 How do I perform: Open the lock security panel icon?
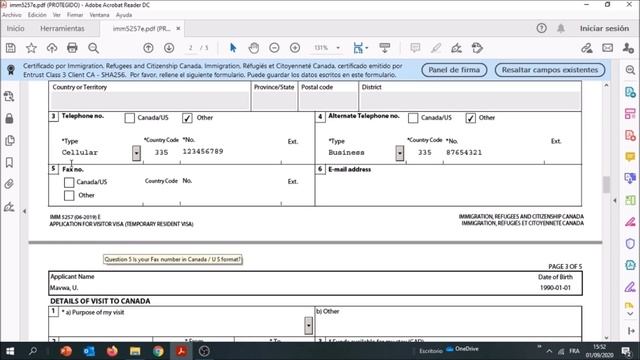(x=9, y=119)
